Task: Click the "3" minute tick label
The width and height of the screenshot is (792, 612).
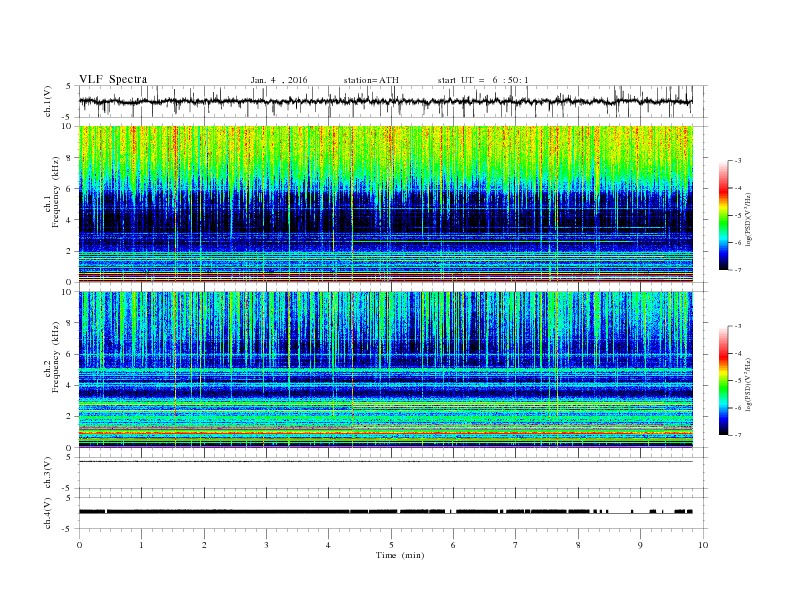Action: click(266, 545)
